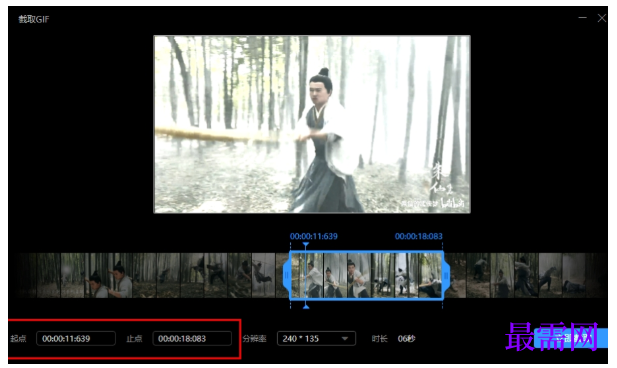Viewport: 617px width, 368px height.
Task: Click the video preview frame
Action: tap(312, 124)
